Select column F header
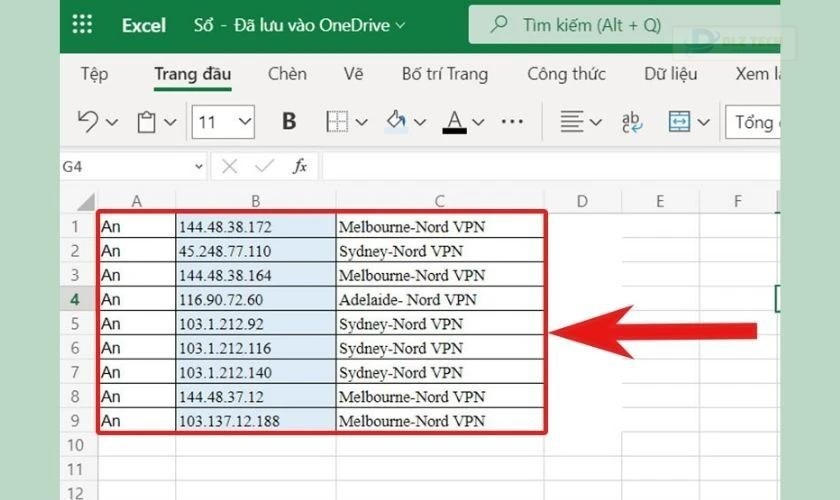 coord(738,202)
